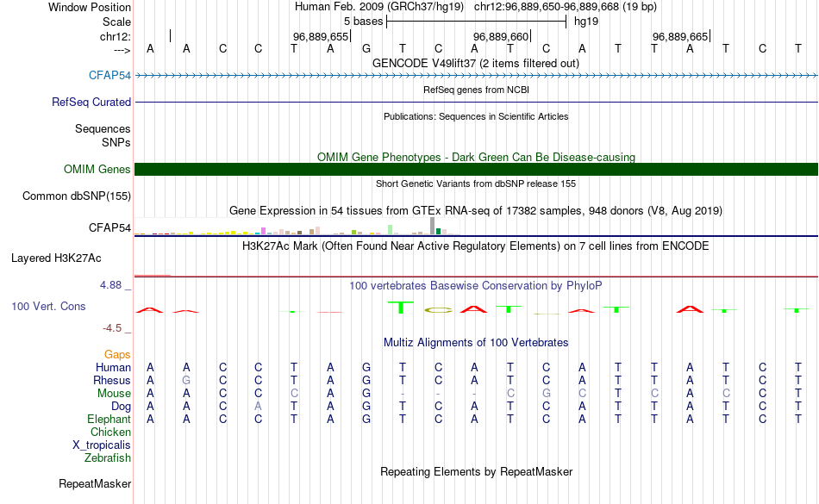Viewport: 819px width, 504px height.
Task: Open the RefSeq Curated track label
Action: point(91,102)
